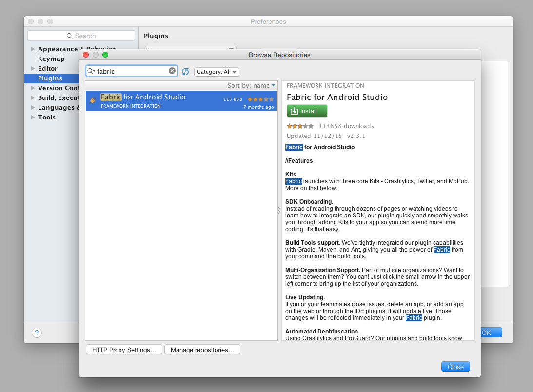
Task: Click the Manage repositories button
Action: [202, 349]
